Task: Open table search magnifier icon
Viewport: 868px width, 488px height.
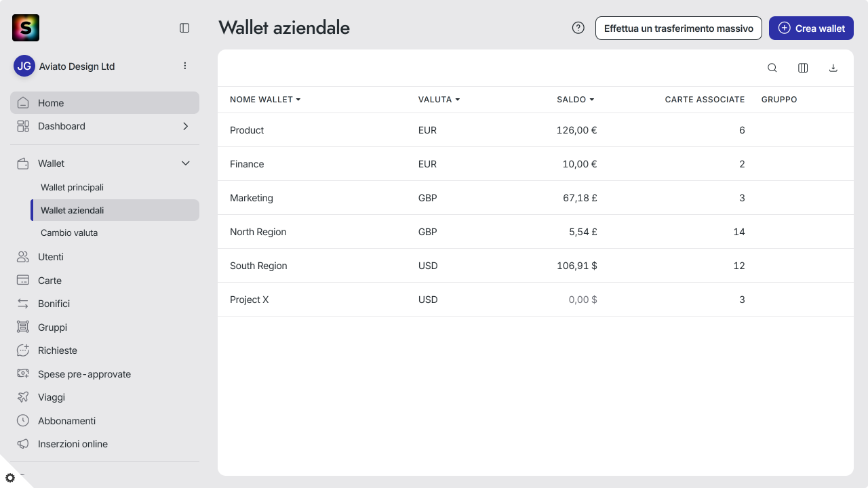Action: pos(772,68)
